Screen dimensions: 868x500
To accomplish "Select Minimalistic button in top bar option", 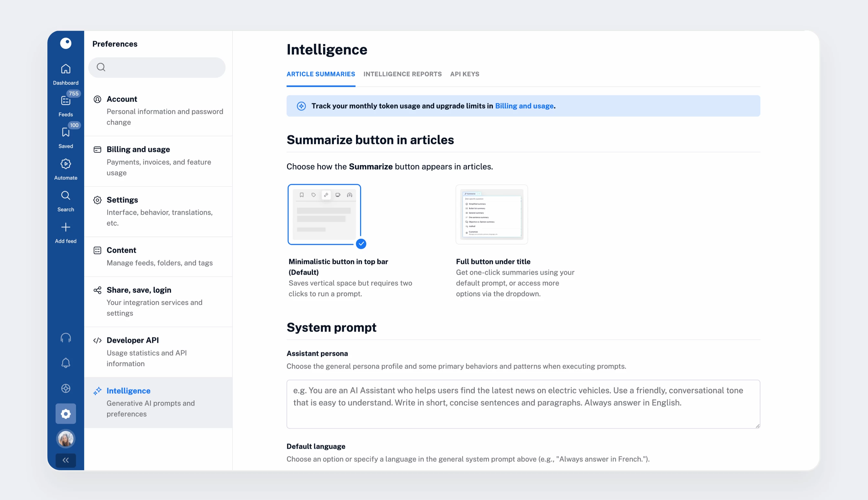I will click(x=324, y=214).
